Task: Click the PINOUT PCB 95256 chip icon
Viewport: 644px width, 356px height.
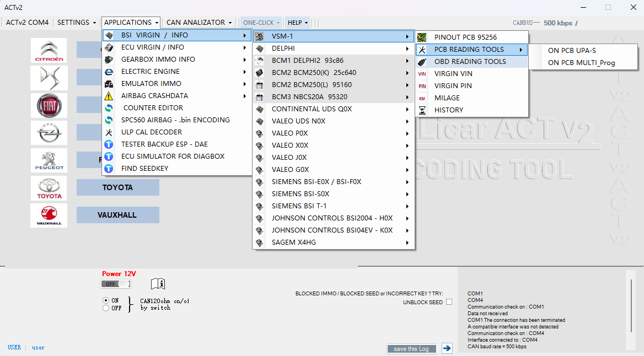Action: (x=423, y=37)
